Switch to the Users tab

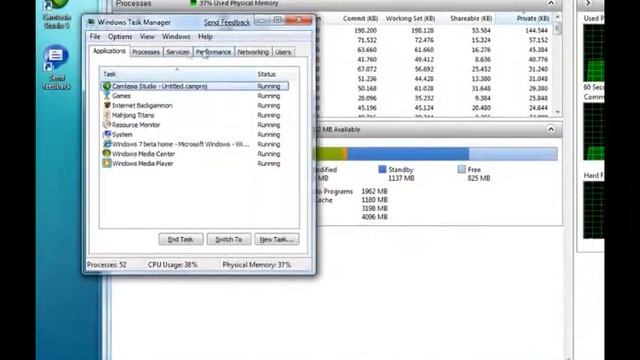(x=283, y=52)
